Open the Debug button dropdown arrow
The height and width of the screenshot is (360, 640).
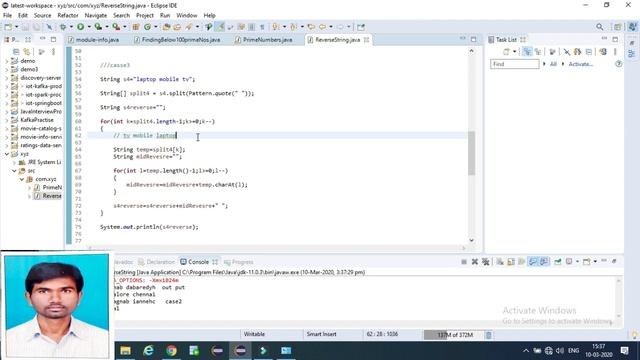click(71, 27)
